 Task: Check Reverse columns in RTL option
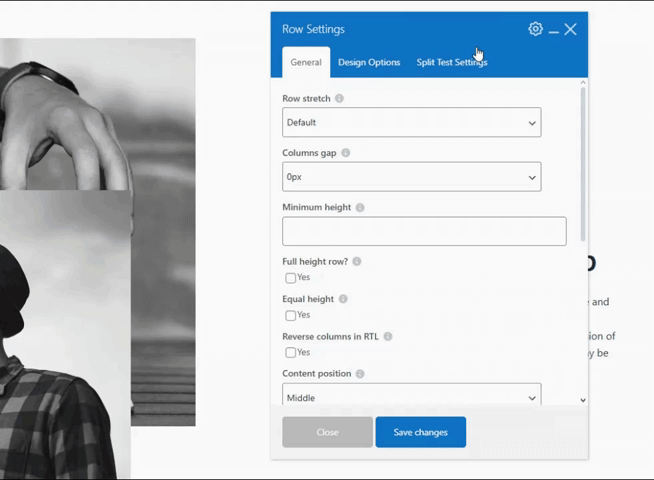coord(291,352)
